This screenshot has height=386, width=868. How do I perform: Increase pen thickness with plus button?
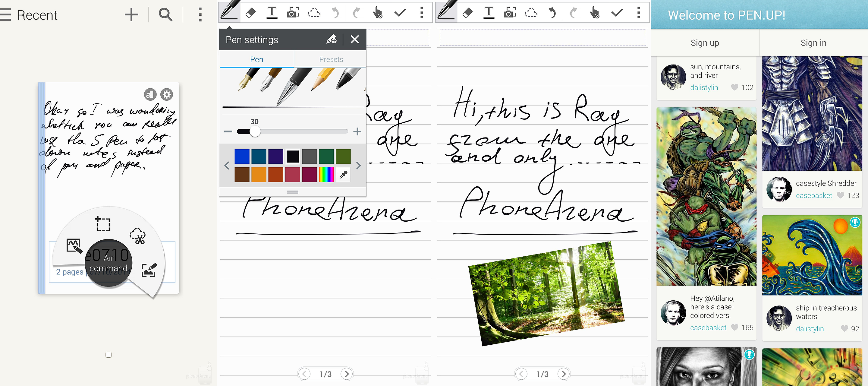tap(357, 131)
